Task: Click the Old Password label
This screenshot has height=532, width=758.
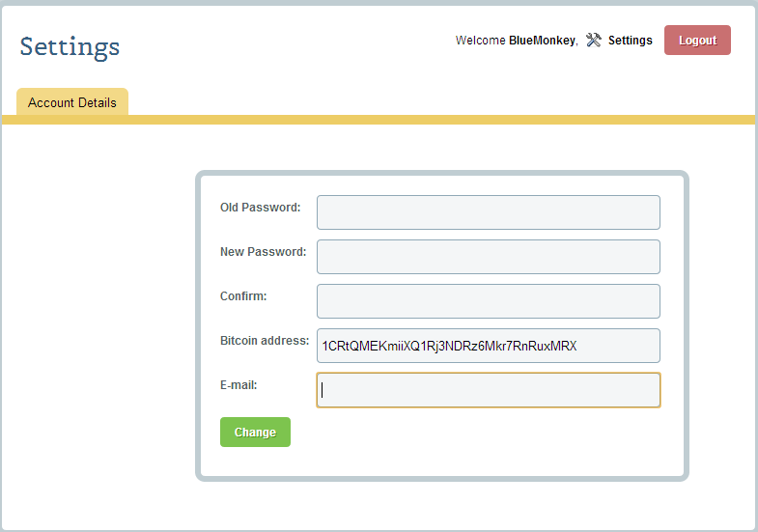Action: point(260,208)
